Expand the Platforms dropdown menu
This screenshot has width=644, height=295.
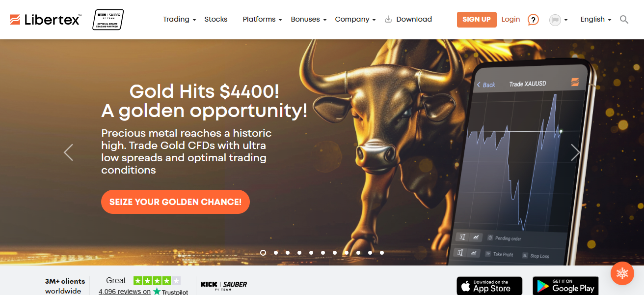click(x=262, y=20)
